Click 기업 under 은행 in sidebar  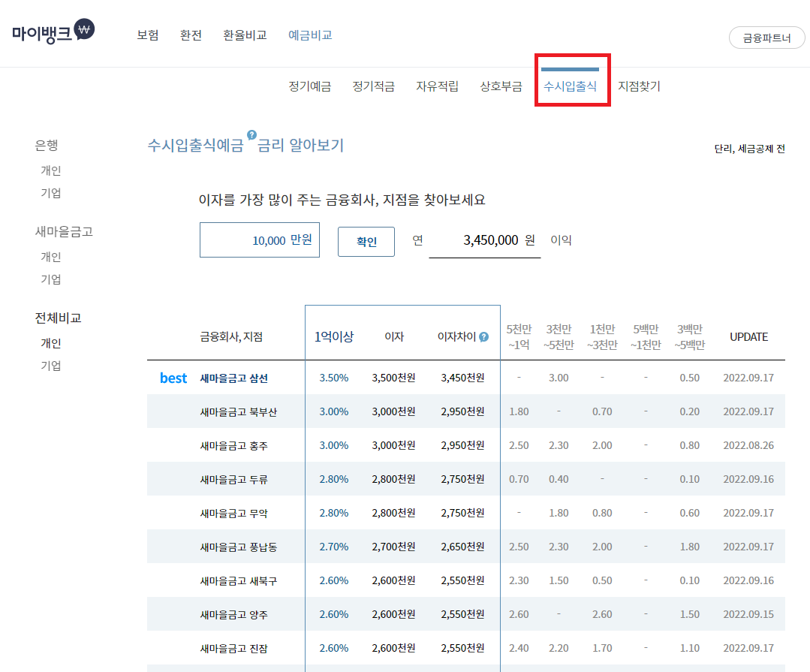[51, 193]
